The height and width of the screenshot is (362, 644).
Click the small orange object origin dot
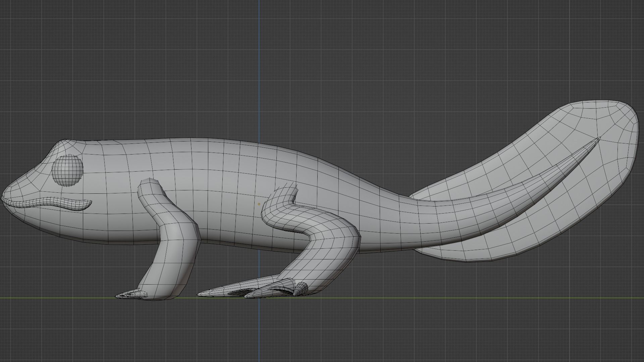[259, 204]
